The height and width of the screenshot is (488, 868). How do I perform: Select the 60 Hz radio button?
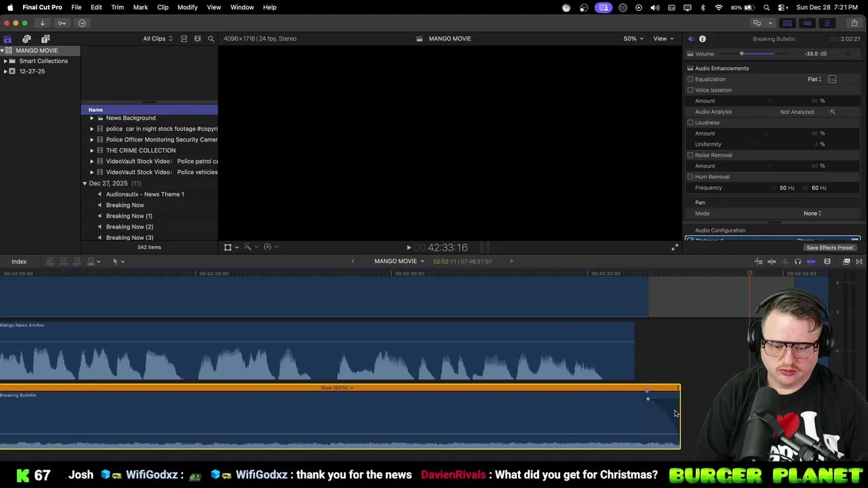tap(806, 188)
